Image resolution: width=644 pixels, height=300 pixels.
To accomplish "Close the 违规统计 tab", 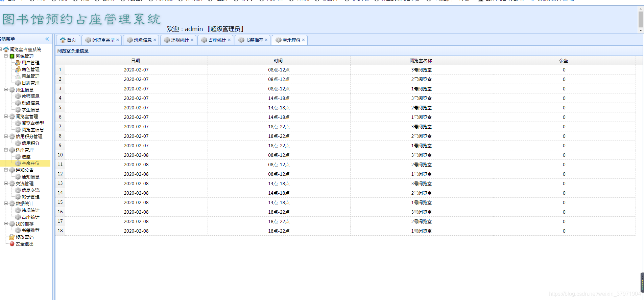I will click(x=192, y=40).
